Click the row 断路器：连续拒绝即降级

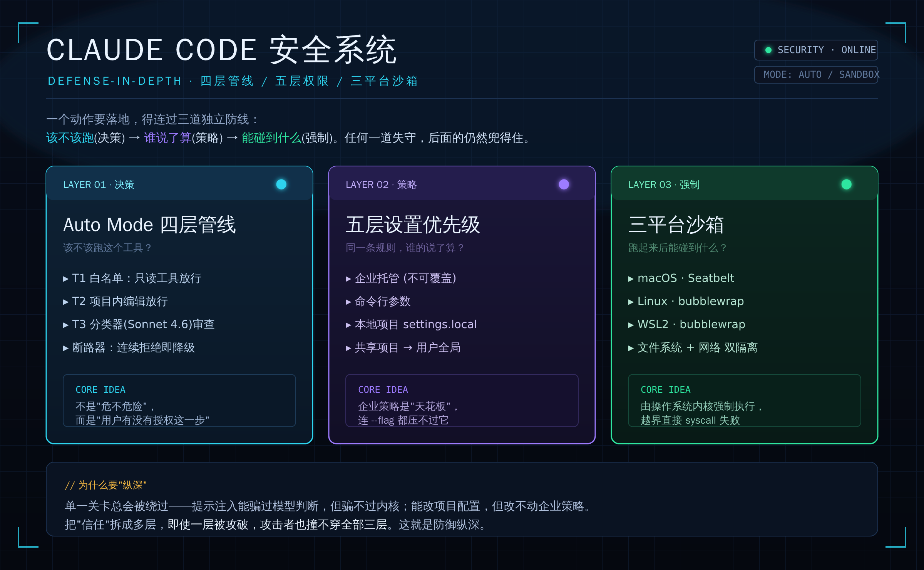[129, 348]
